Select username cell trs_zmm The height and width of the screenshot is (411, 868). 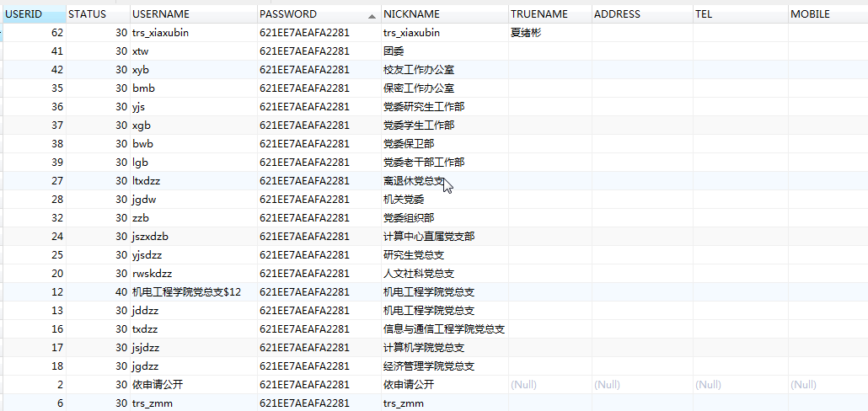click(195, 403)
